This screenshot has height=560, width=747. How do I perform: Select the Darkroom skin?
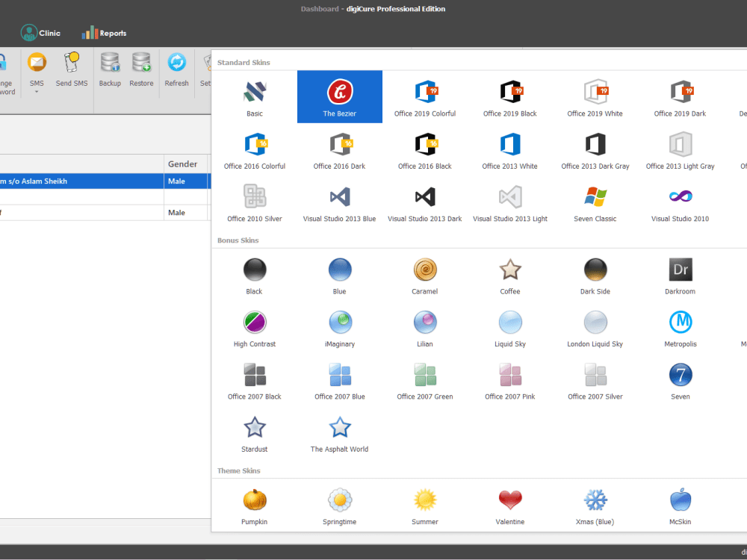[680, 276]
